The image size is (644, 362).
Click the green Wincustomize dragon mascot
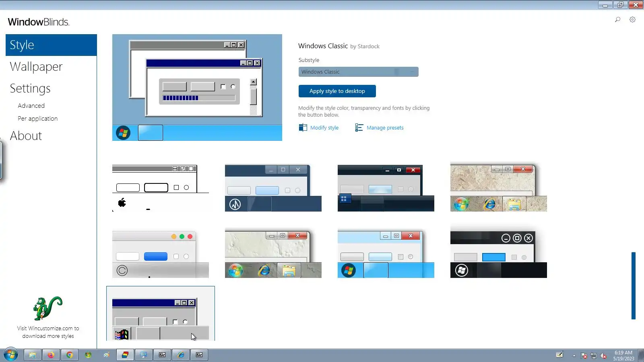coord(48,308)
